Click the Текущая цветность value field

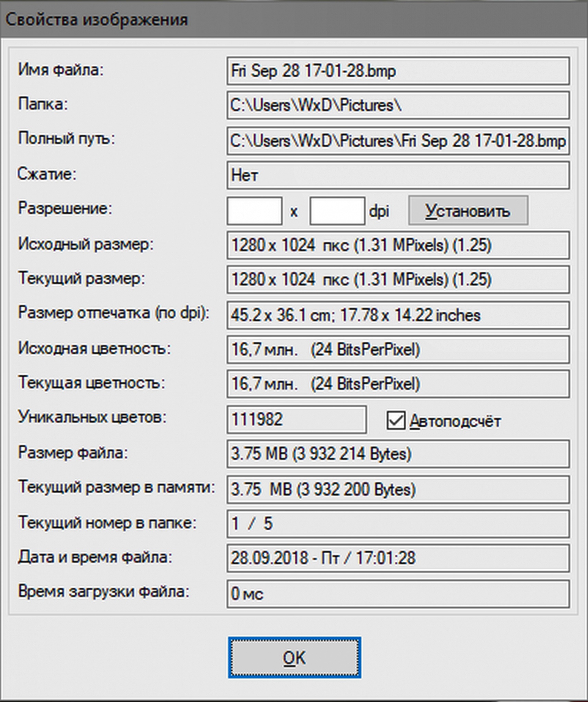[x=398, y=384]
